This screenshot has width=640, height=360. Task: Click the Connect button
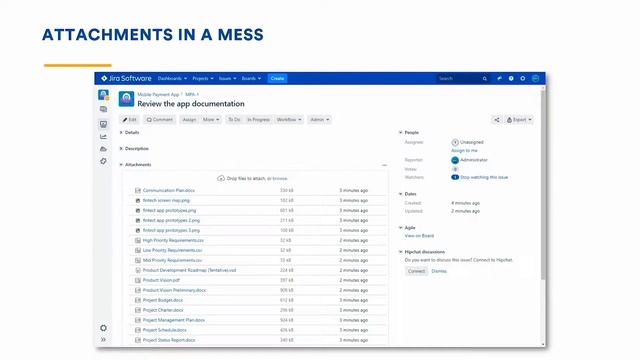[x=416, y=271]
